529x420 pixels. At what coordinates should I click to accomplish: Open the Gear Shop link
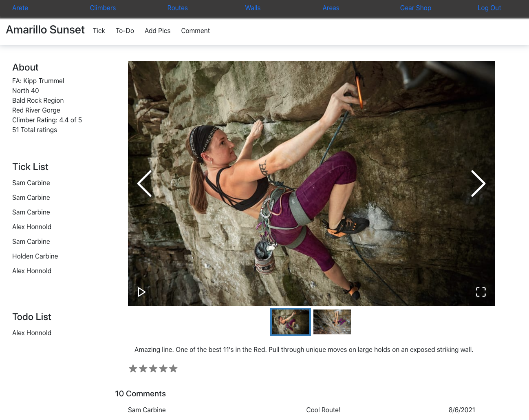[416, 8]
